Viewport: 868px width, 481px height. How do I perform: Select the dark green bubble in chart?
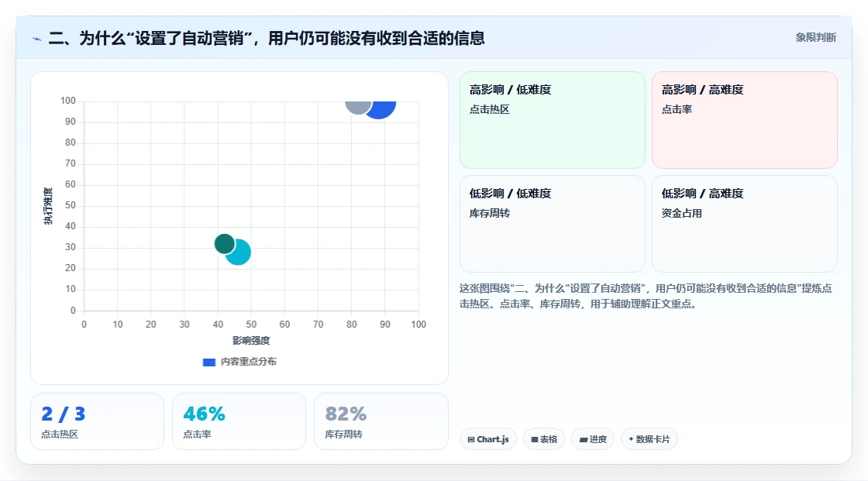click(x=224, y=243)
